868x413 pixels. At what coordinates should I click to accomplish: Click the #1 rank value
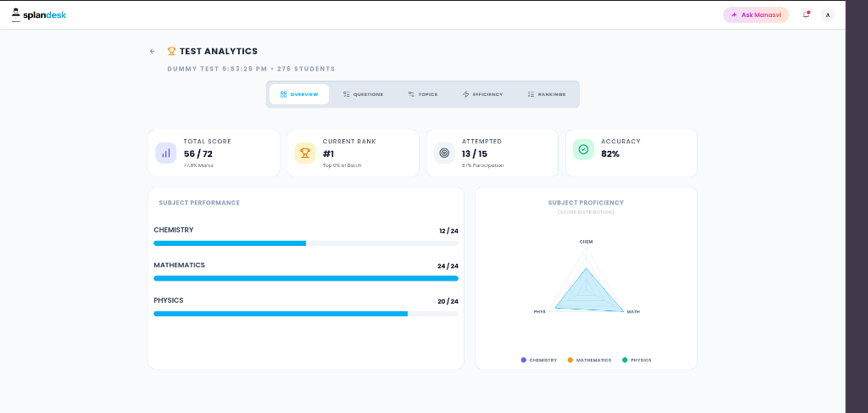click(x=328, y=153)
